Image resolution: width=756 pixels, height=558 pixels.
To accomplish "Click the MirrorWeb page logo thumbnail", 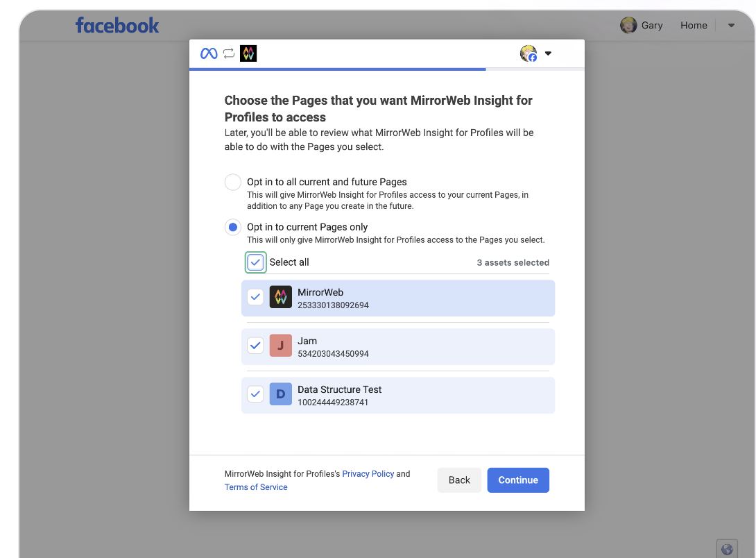I will 281,297.
